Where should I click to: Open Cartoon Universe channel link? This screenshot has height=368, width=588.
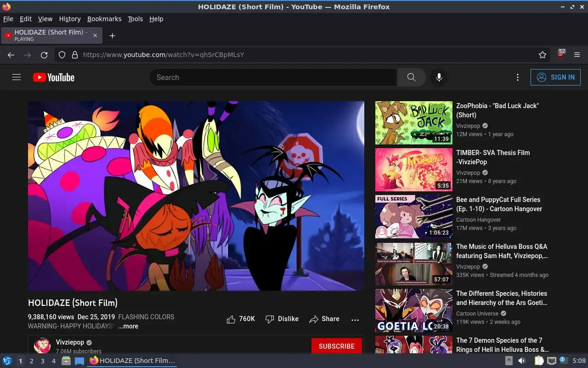(x=477, y=314)
